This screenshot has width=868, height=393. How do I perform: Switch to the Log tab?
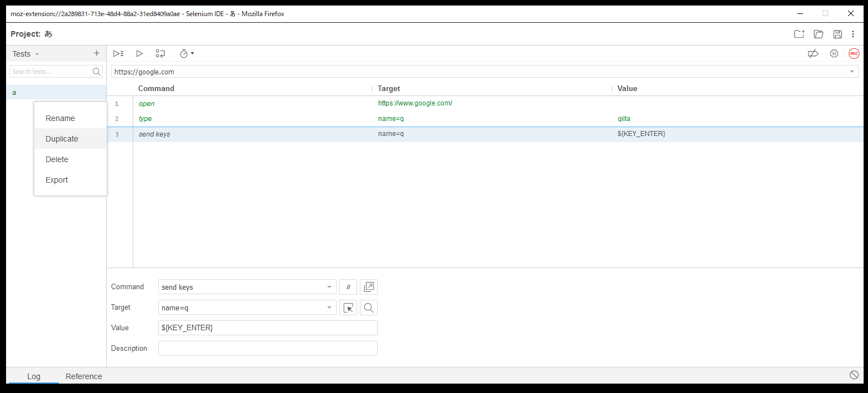pyautogui.click(x=33, y=376)
